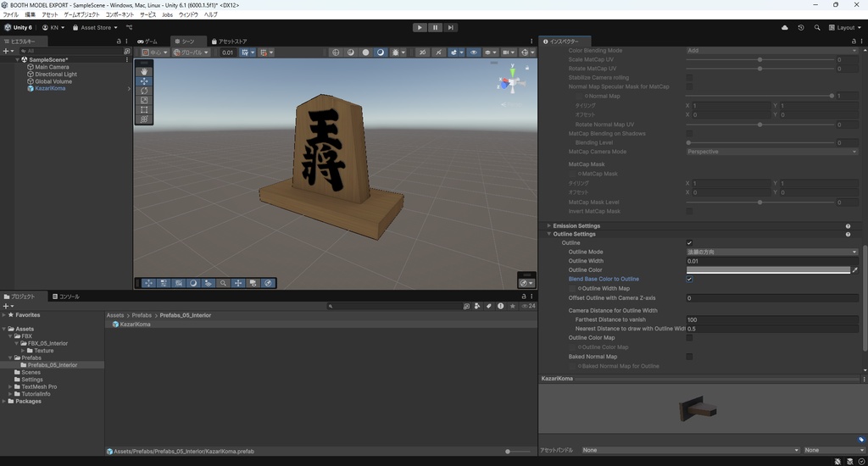Select Directional Light in the hierarchy
868x466 pixels.
55,75
